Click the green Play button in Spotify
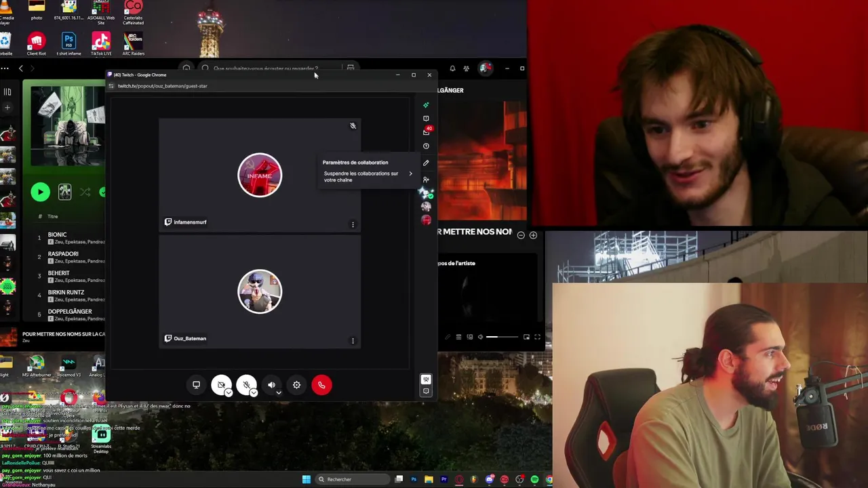Image resolution: width=868 pixels, height=488 pixels. pyautogui.click(x=40, y=192)
